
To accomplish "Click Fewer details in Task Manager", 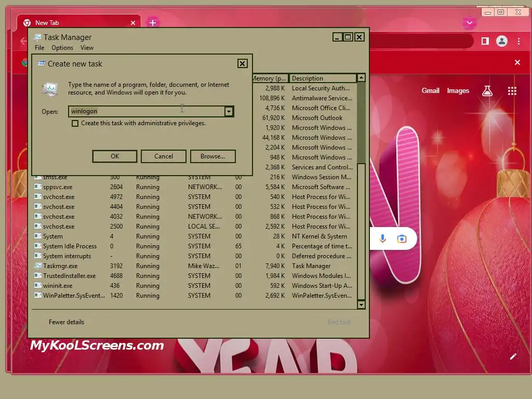I will 66,322.
